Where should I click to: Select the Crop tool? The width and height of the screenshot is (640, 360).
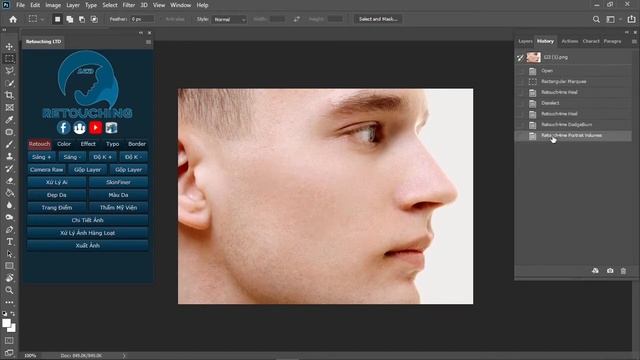point(9,95)
